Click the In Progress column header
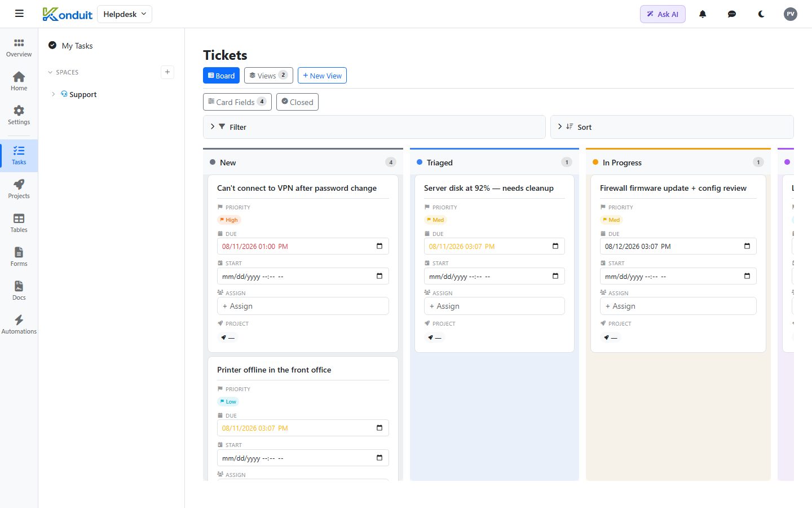 (678, 163)
